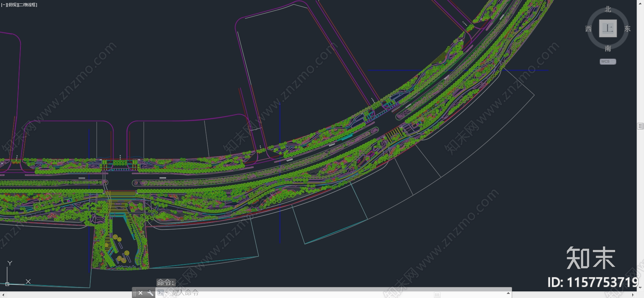Image resolution: width=644 pixels, height=298 pixels.
Task: Open the [-] viewport controls menu
Action: pyautogui.click(x=4, y=5)
